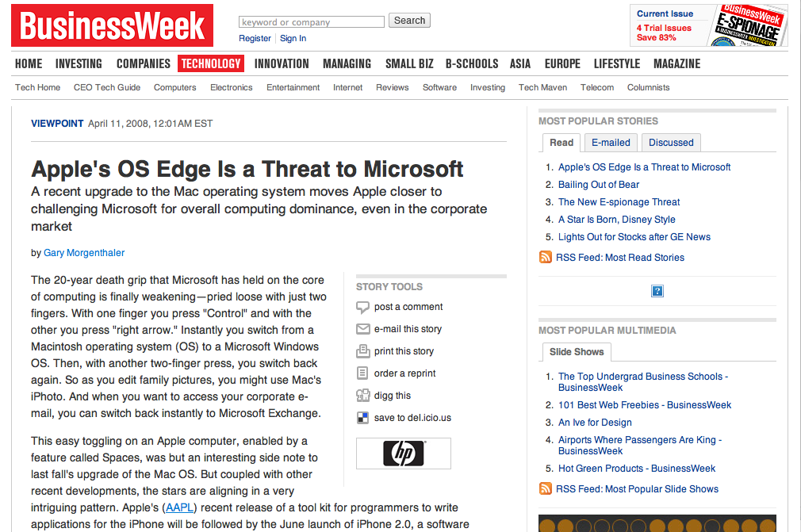Open popular story Bailing Out of Bear

(x=599, y=184)
